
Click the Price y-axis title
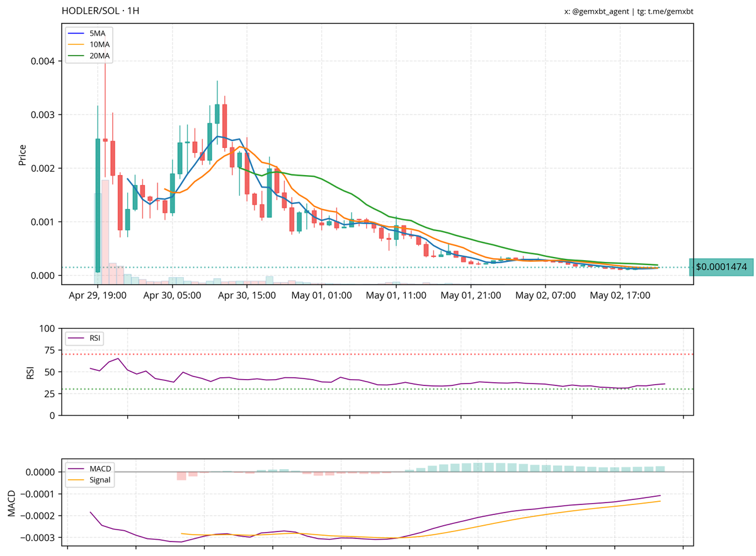point(22,155)
